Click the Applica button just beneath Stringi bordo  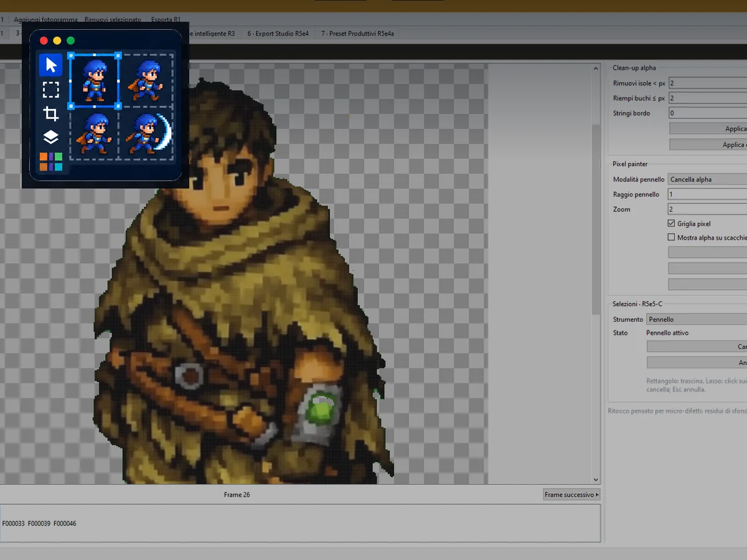click(x=708, y=129)
